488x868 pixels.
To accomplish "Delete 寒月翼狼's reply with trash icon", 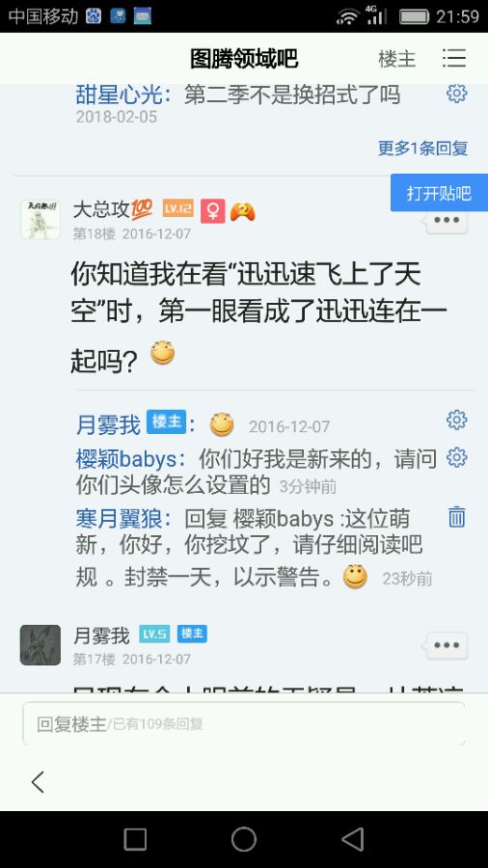I will pos(456,517).
